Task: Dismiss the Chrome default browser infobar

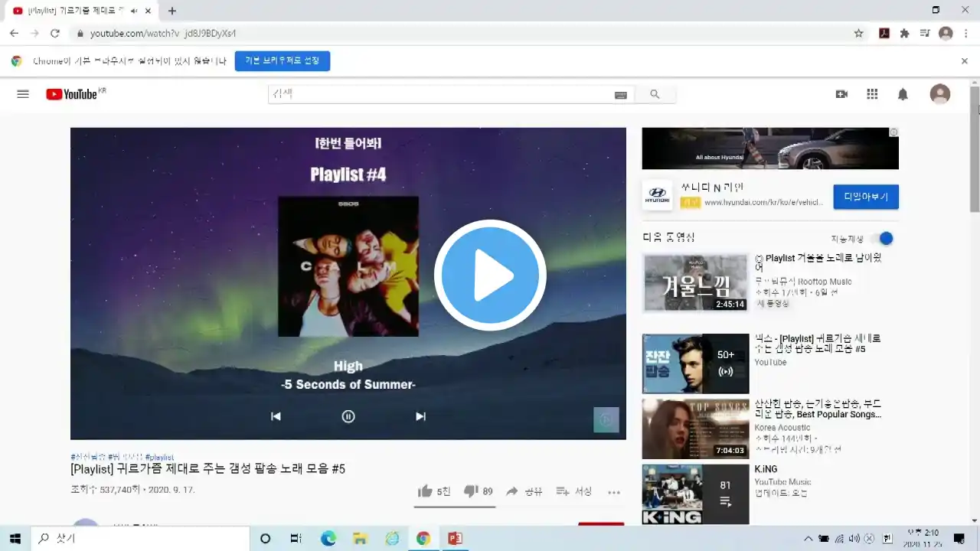Action: coord(965,61)
